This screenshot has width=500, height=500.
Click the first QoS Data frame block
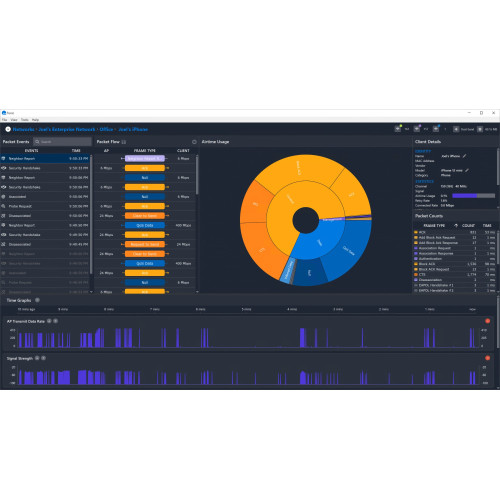click(x=145, y=225)
